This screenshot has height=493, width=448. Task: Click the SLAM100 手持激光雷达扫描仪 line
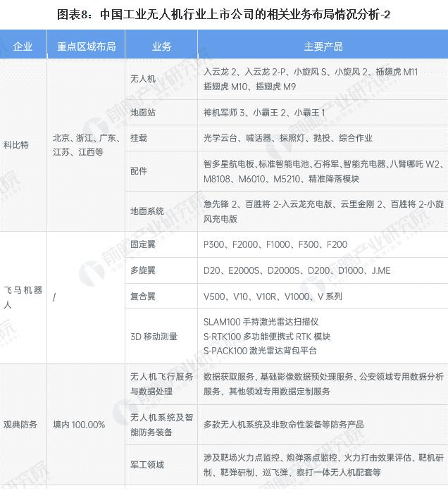(261, 322)
